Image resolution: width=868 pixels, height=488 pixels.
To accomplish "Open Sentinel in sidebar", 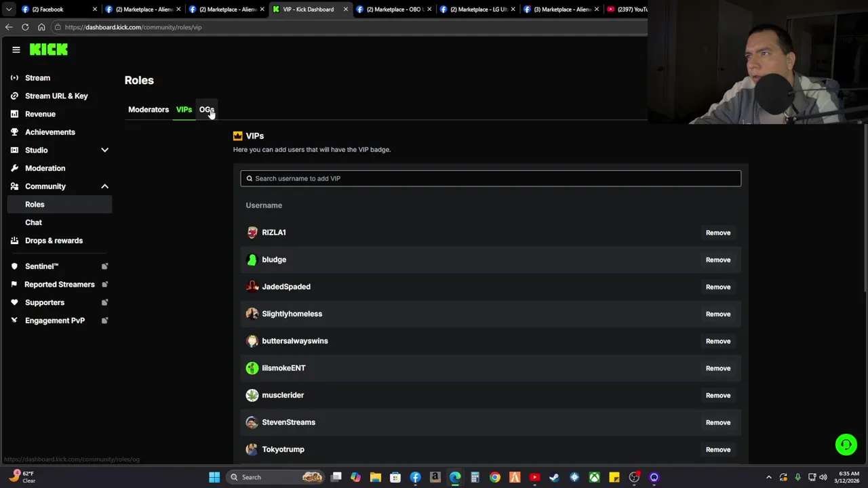I will [41, 266].
